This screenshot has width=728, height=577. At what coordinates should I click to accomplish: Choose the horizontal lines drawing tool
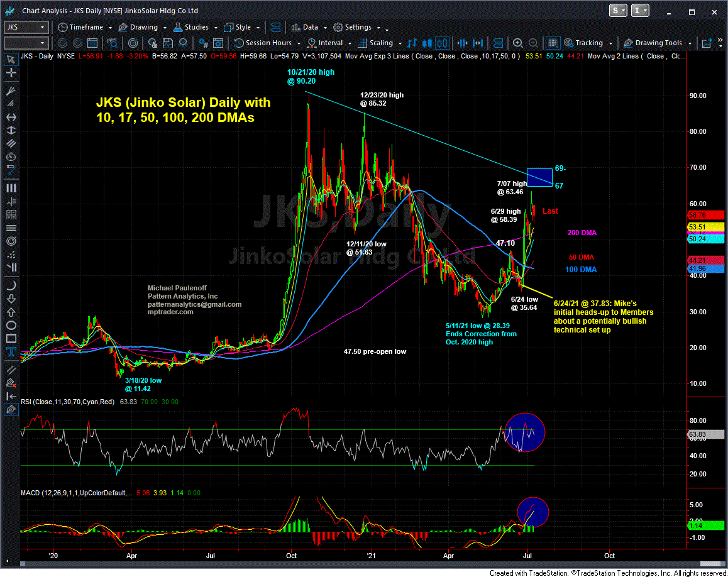pyautogui.click(x=11, y=228)
